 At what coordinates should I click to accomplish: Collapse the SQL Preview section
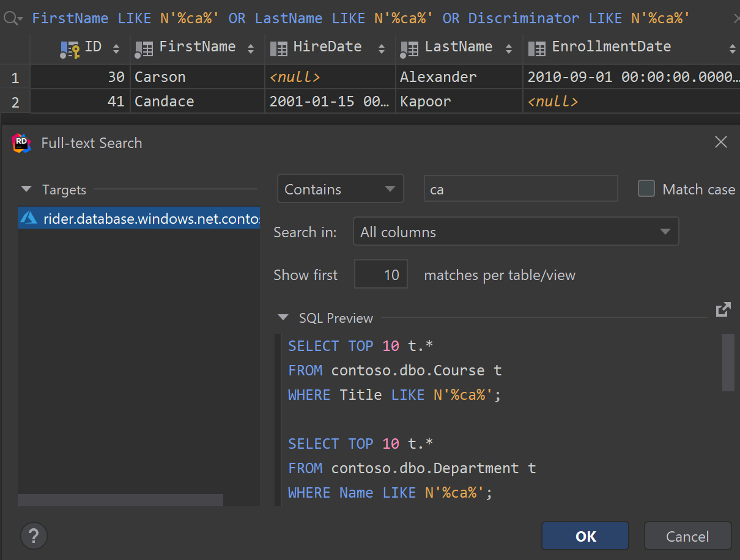pos(283,318)
